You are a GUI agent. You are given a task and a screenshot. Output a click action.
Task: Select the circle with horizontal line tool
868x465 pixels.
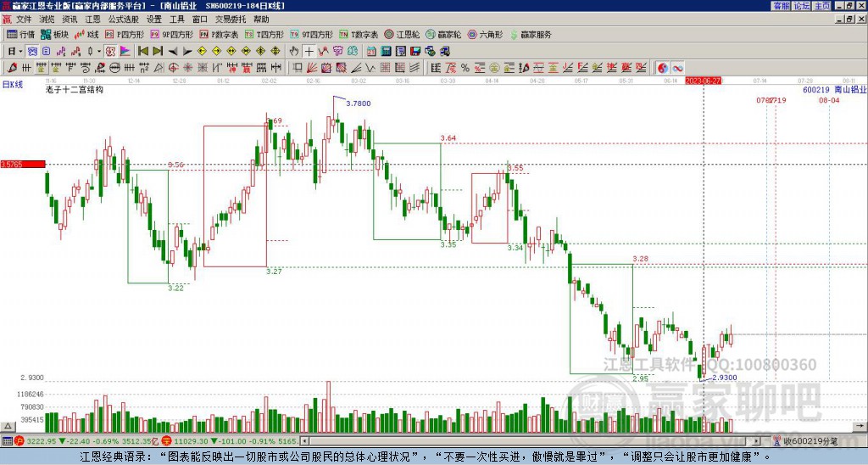114,68
